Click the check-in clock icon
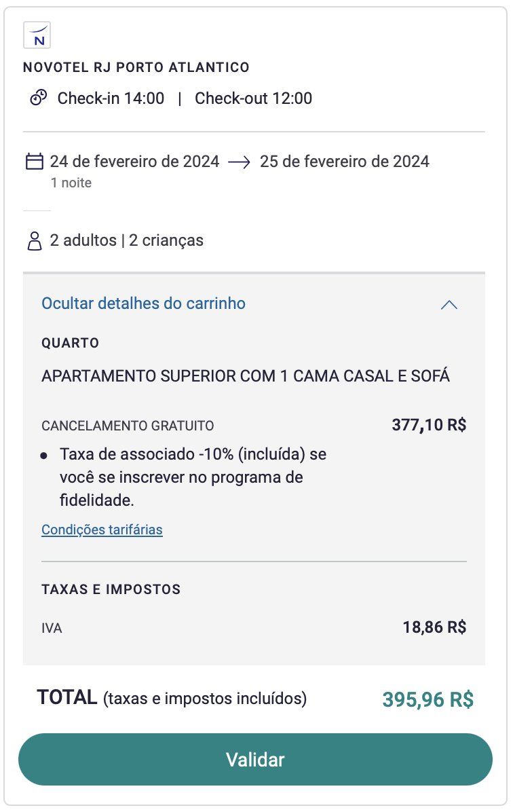Image resolution: width=513 pixels, height=812 pixels. (39, 98)
